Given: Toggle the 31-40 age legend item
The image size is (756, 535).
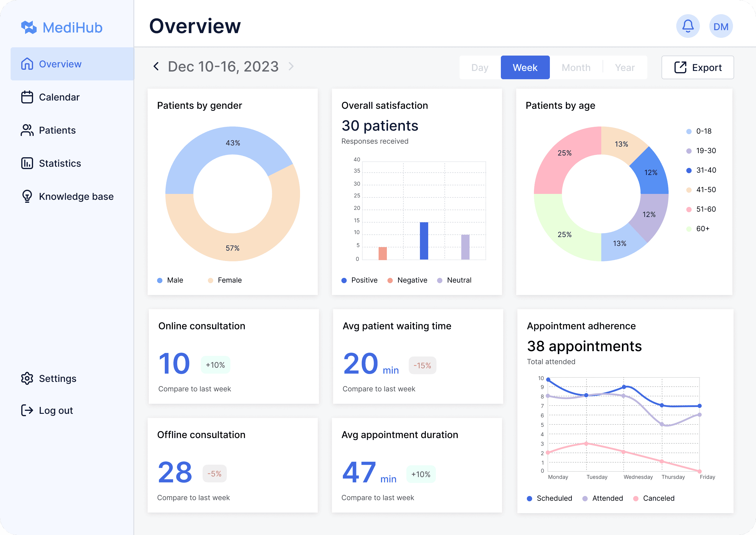Looking at the screenshot, I should click(701, 170).
